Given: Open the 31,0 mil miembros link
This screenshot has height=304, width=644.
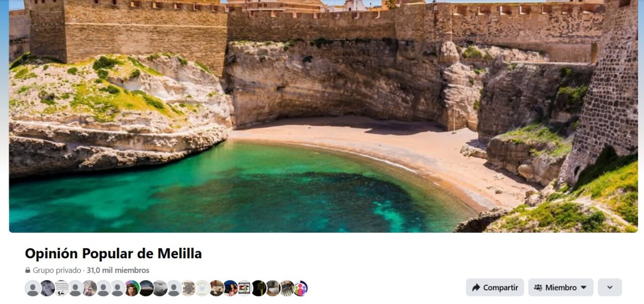Looking at the screenshot, I should pos(118,270).
